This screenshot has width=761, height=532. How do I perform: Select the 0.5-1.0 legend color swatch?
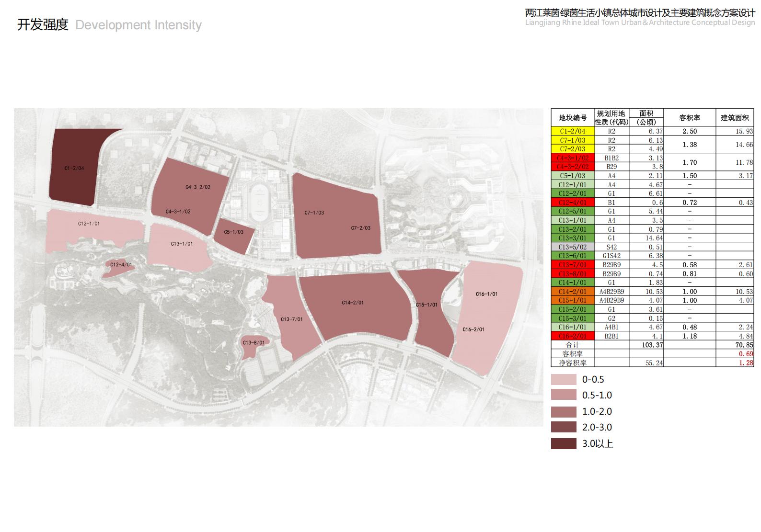564,395
